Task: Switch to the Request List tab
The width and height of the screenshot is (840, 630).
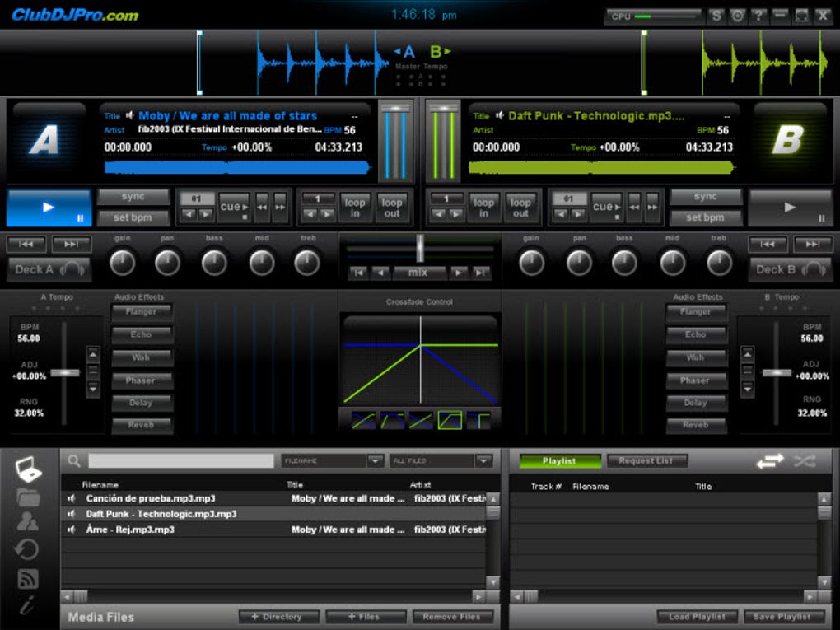Action: pyautogui.click(x=646, y=461)
